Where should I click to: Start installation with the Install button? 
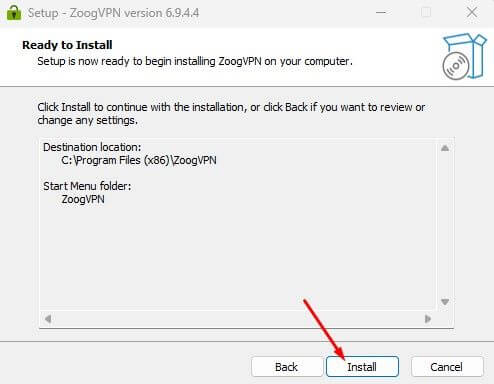point(362,367)
